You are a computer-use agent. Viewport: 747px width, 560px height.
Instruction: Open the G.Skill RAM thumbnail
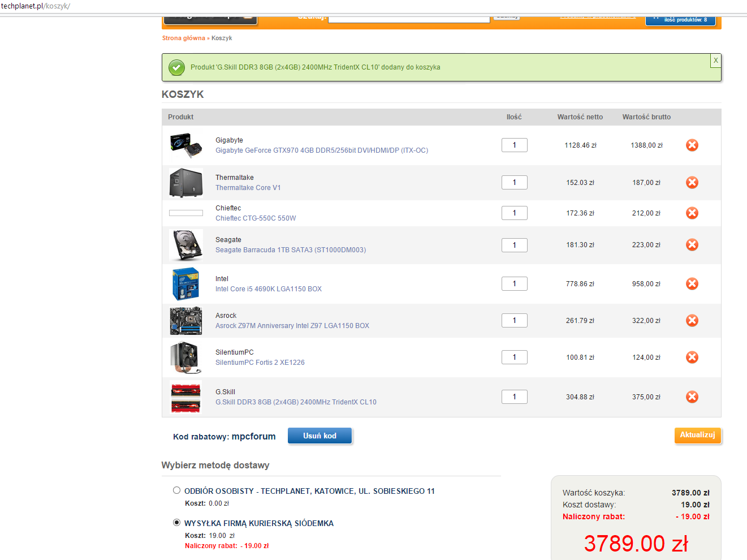point(186,397)
